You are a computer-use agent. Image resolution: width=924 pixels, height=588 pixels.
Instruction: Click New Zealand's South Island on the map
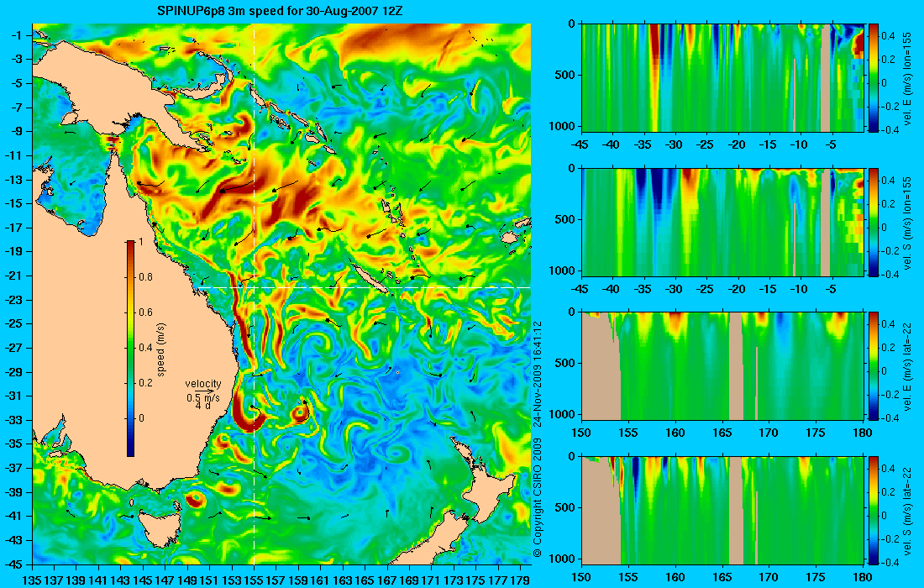435,541
